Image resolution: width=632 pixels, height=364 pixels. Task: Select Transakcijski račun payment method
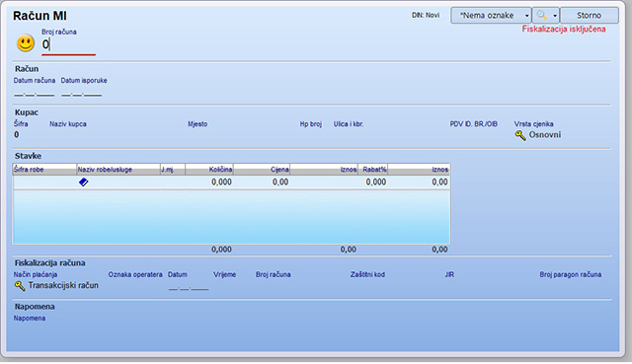coord(63,285)
